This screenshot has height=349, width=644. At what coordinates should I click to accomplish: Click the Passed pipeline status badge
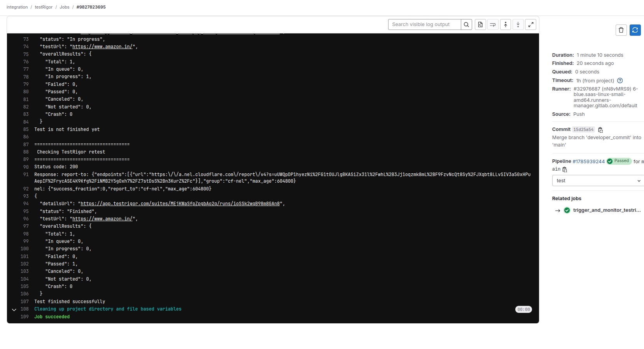click(619, 161)
